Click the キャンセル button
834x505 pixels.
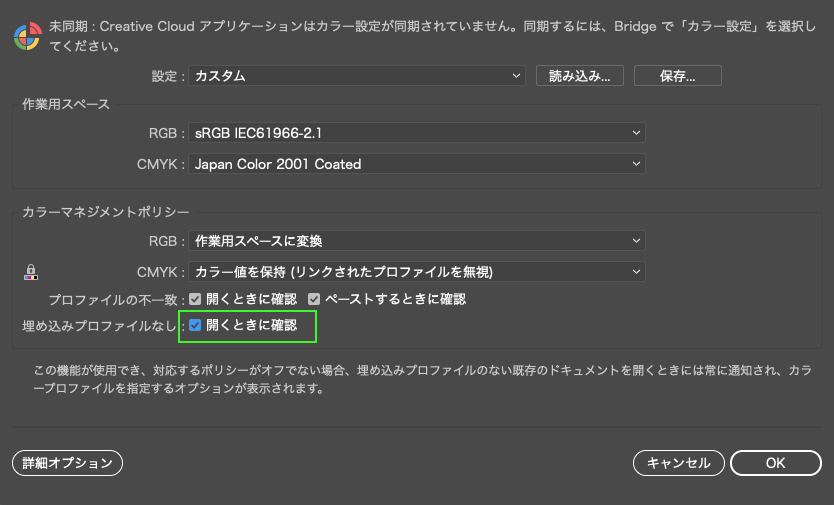click(679, 463)
